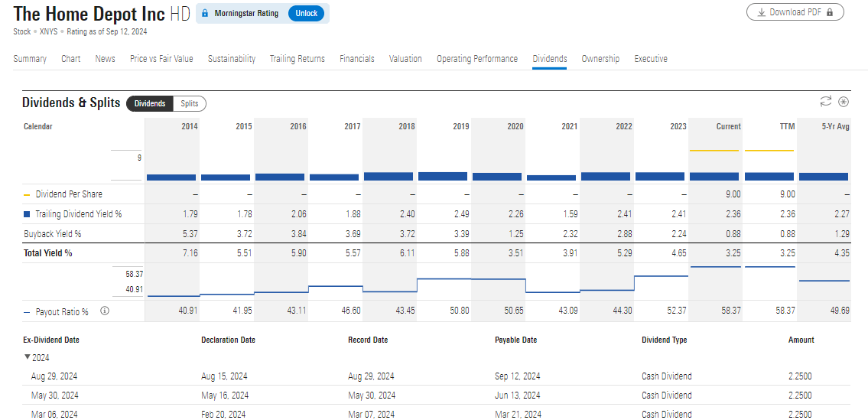Go to the Executive tab
868x420 pixels.
coord(651,59)
